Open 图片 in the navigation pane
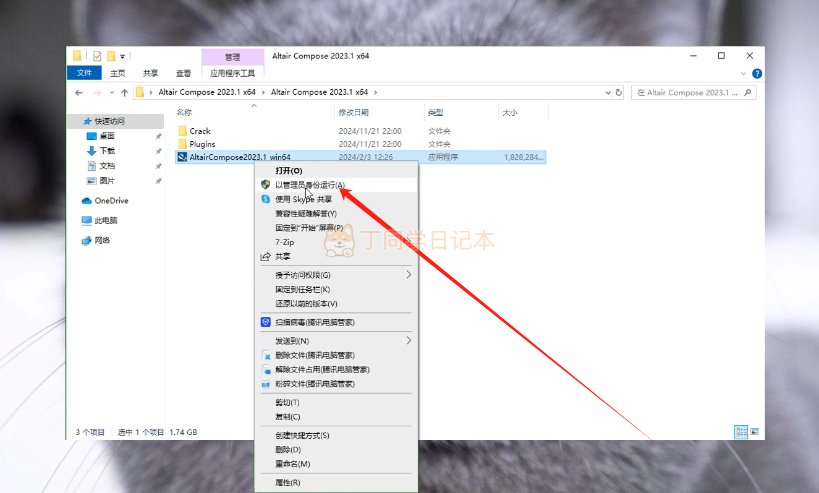This screenshot has height=493, width=819. (x=107, y=180)
